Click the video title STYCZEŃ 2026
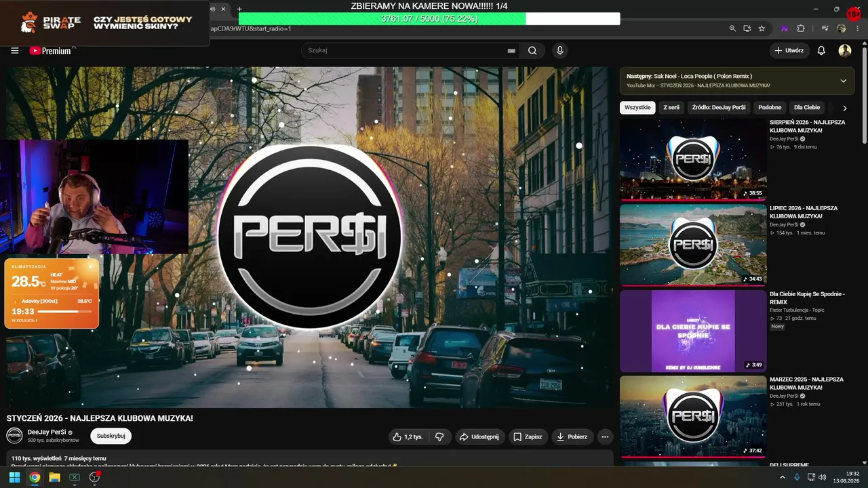Viewport: 868px width, 488px height. [100, 418]
